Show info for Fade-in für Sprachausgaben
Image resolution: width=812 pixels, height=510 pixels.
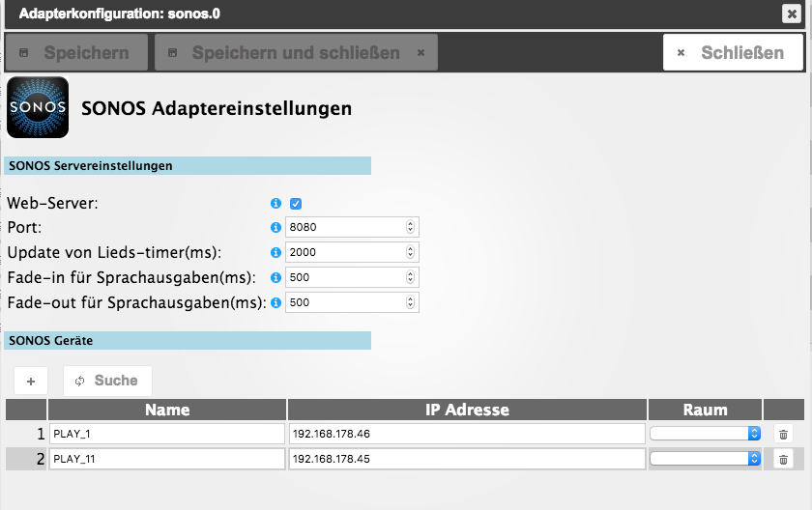click(275, 278)
